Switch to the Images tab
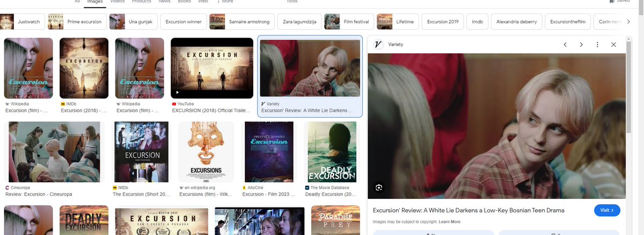The image size is (644, 235). point(95,2)
